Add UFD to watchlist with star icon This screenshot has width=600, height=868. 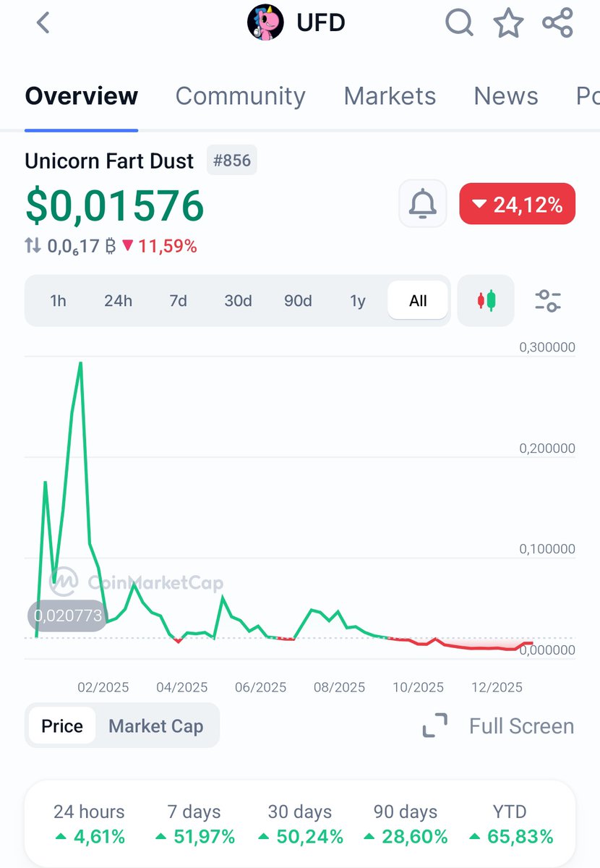click(x=508, y=23)
